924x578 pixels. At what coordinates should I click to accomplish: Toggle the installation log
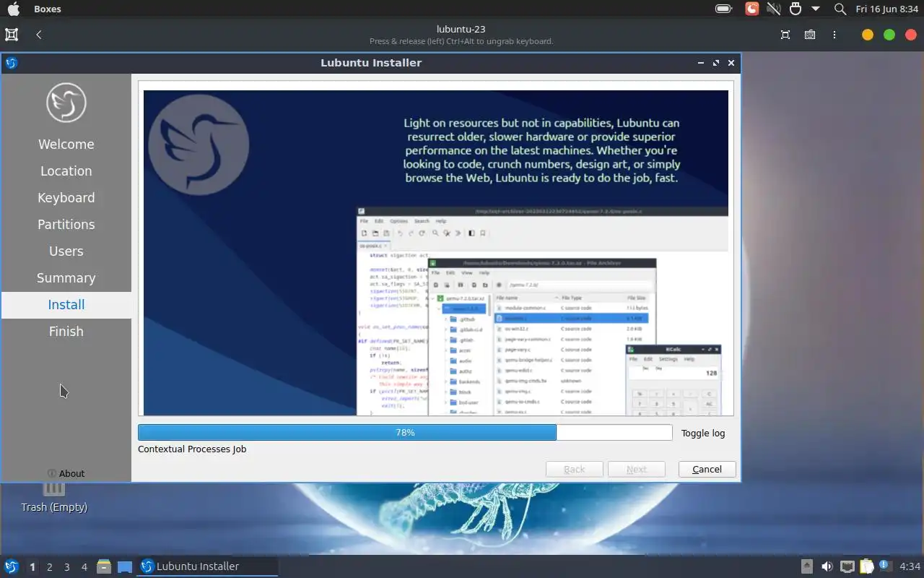(x=703, y=433)
